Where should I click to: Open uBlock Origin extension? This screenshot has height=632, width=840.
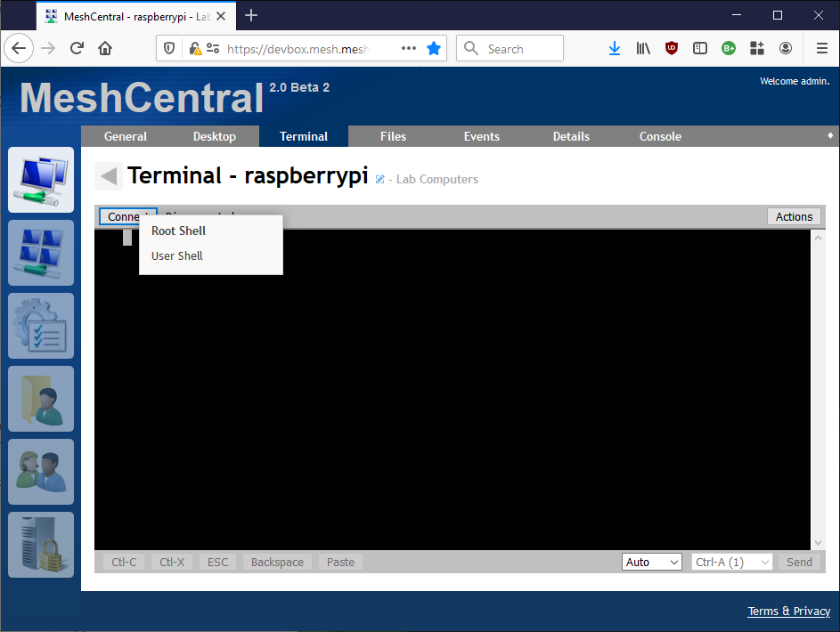pos(672,48)
